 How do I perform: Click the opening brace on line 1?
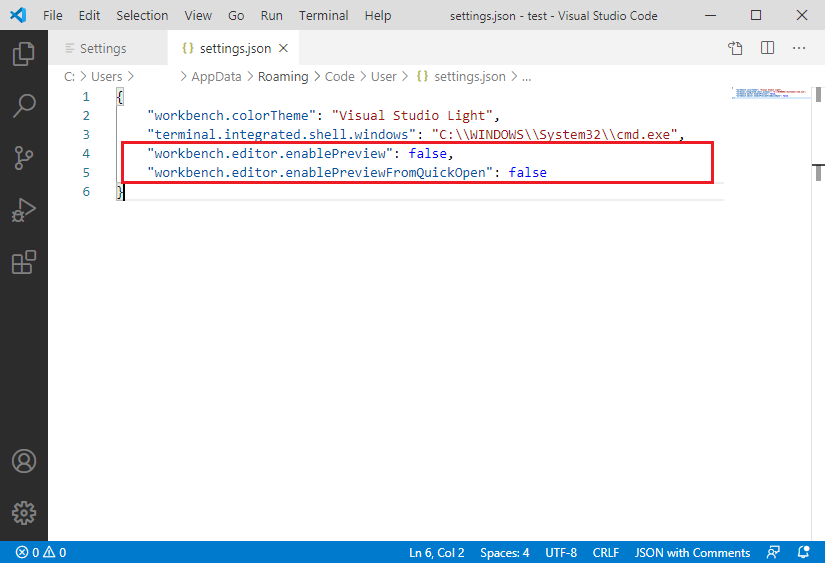120,97
